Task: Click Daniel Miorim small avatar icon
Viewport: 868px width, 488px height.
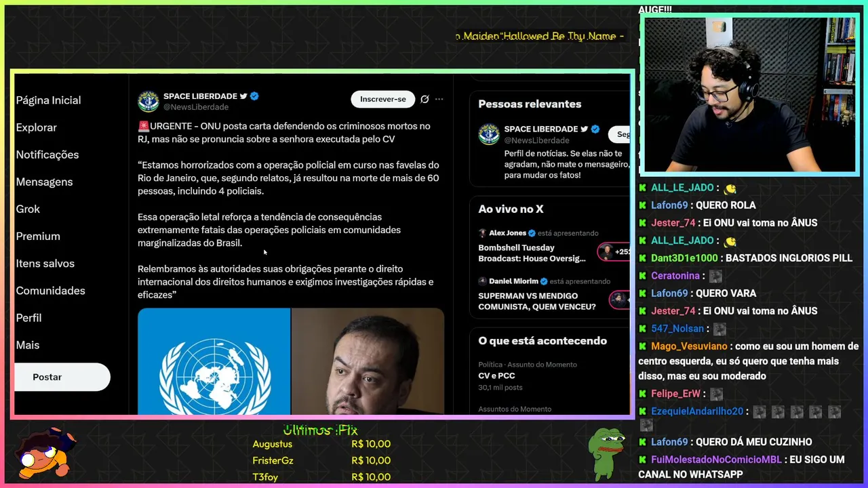Action: 482,281
